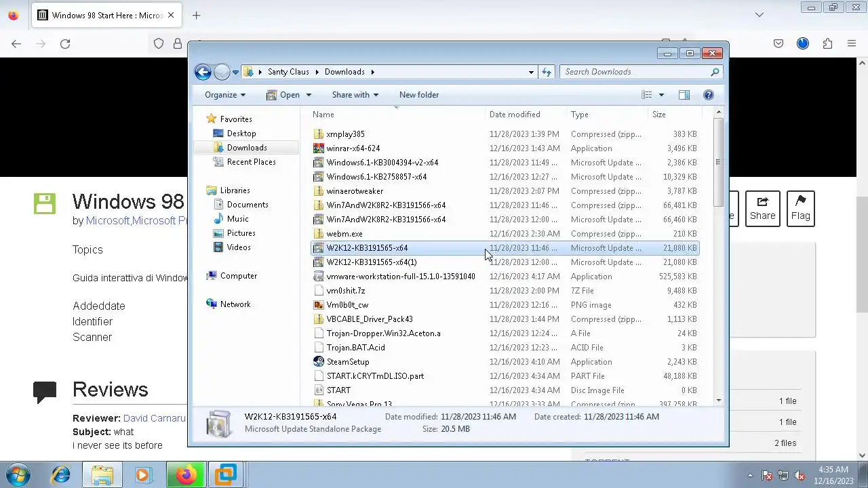Screen dimensions: 868x488
Task: Open Explorer help question mark
Action: 709,95
